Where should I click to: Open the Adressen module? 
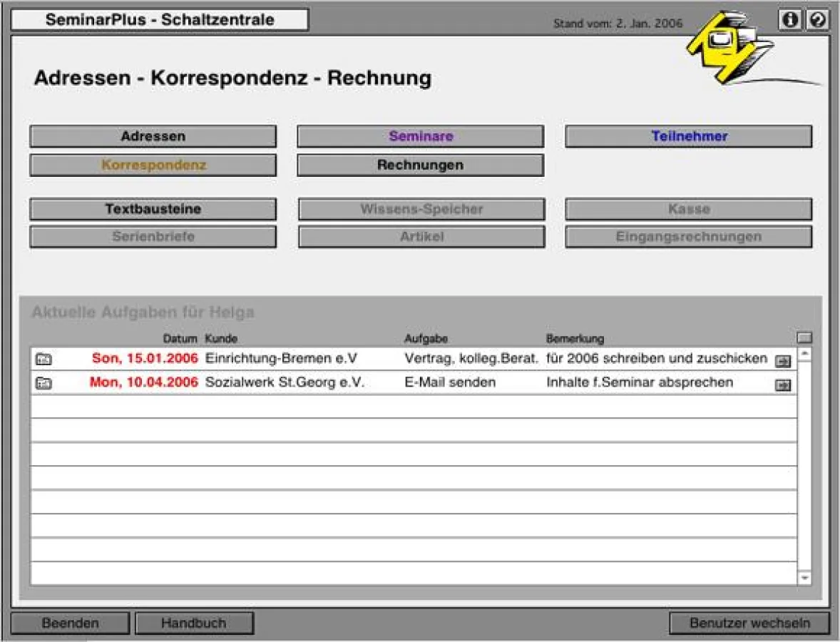pos(153,136)
